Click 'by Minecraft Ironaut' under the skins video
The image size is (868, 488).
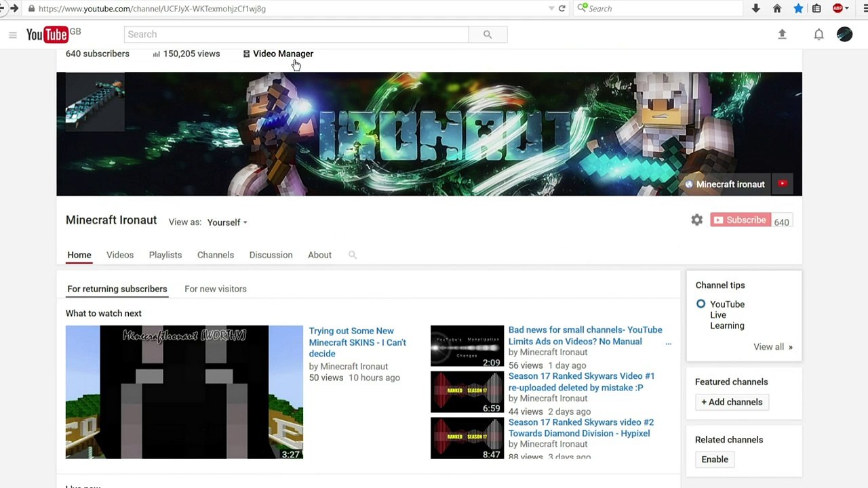coord(349,367)
